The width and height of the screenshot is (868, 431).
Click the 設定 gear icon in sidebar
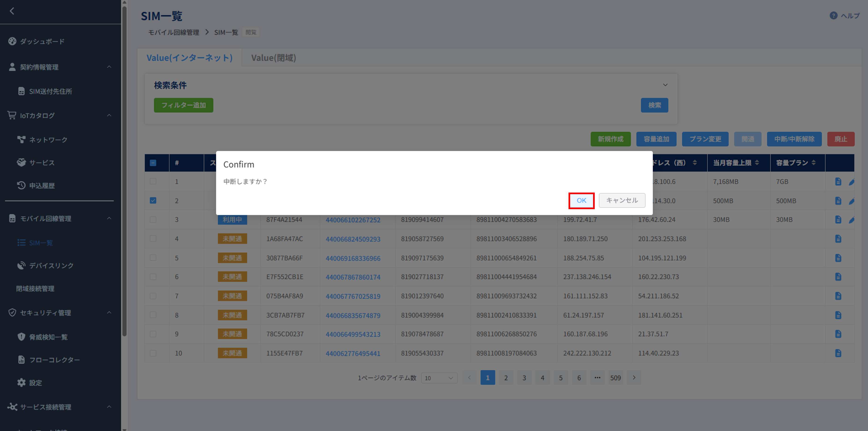pyautogui.click(x=21, y=383)
